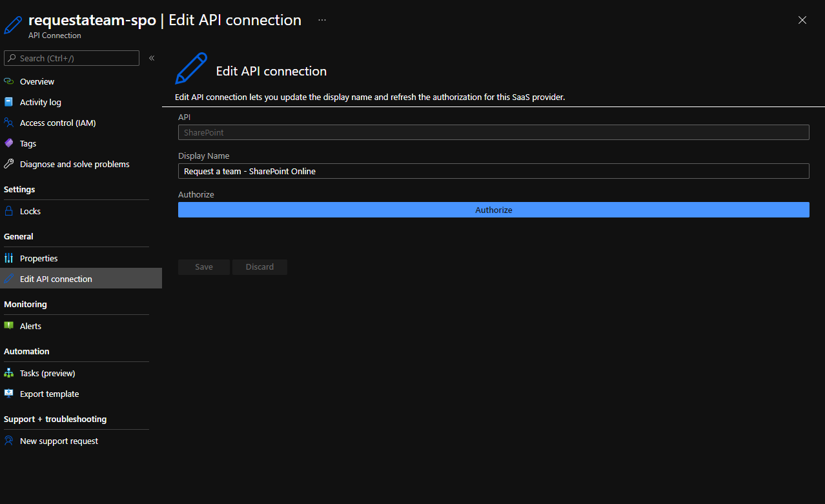Click the purple Tags icon
The image size is (825, 504).
[8, 143]
